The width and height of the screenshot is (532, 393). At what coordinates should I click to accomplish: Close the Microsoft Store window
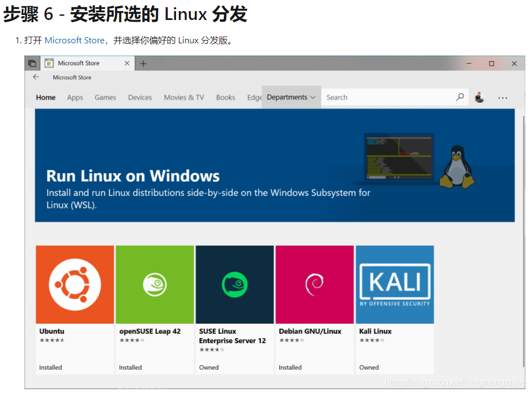[x=514, y=63]
